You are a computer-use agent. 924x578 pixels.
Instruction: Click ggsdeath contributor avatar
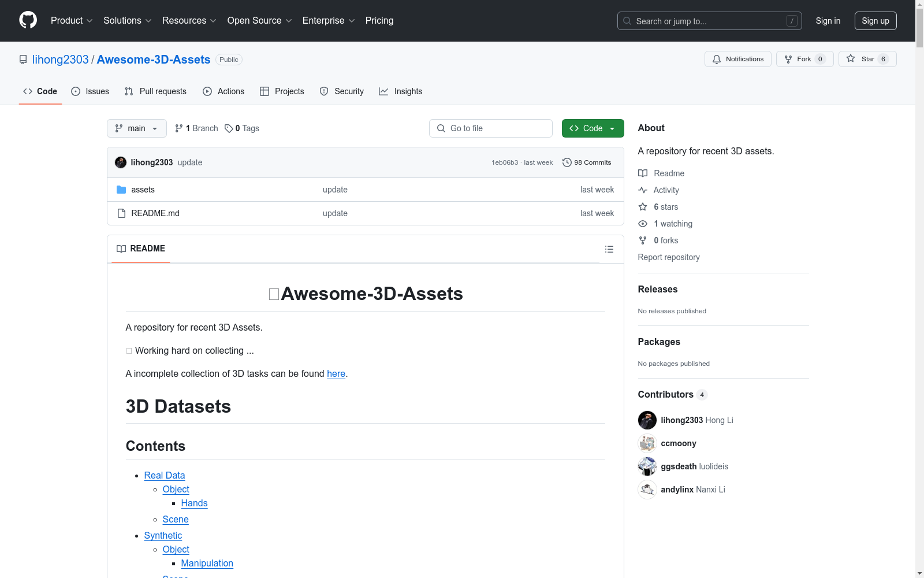point(647,466)
